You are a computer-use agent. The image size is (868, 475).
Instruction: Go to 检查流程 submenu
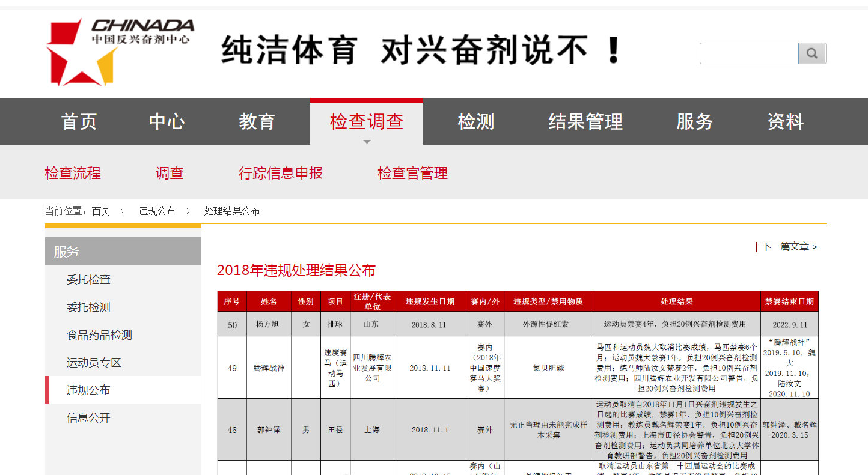[73, 174]
